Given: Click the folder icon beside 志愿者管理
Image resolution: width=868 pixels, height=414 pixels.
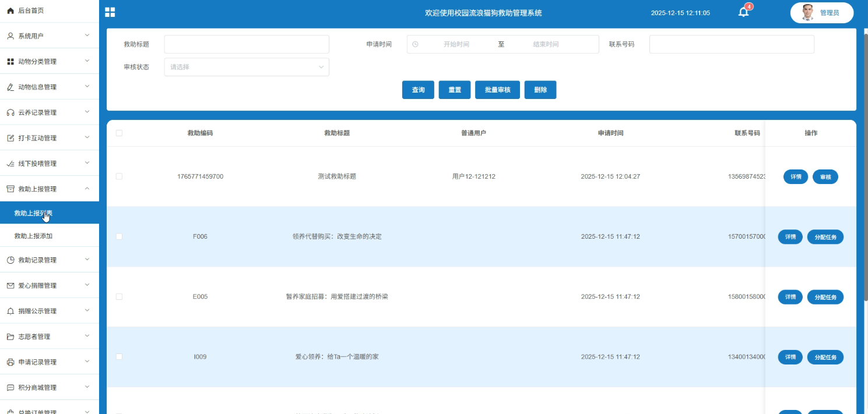Looking at the screenshot, I should [x=10, y=337].
